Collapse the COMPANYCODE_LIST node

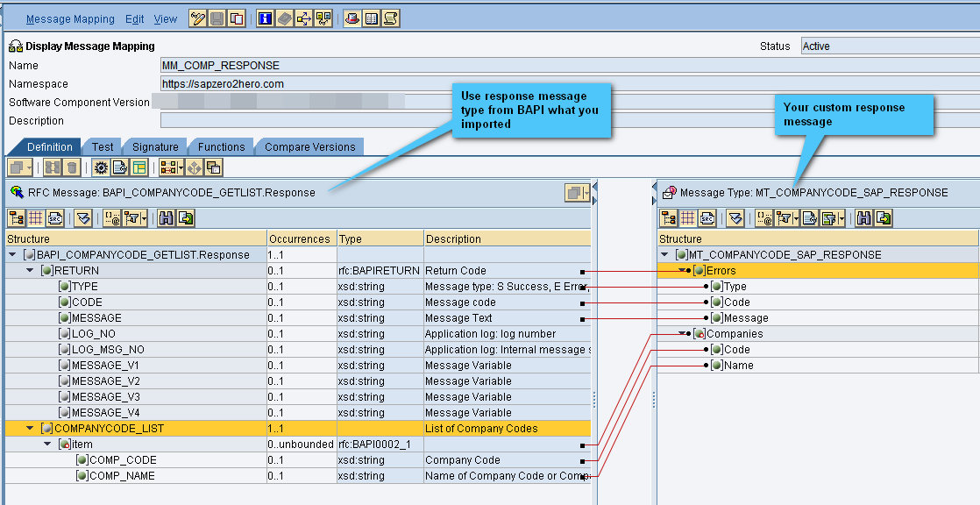[30, 429]
